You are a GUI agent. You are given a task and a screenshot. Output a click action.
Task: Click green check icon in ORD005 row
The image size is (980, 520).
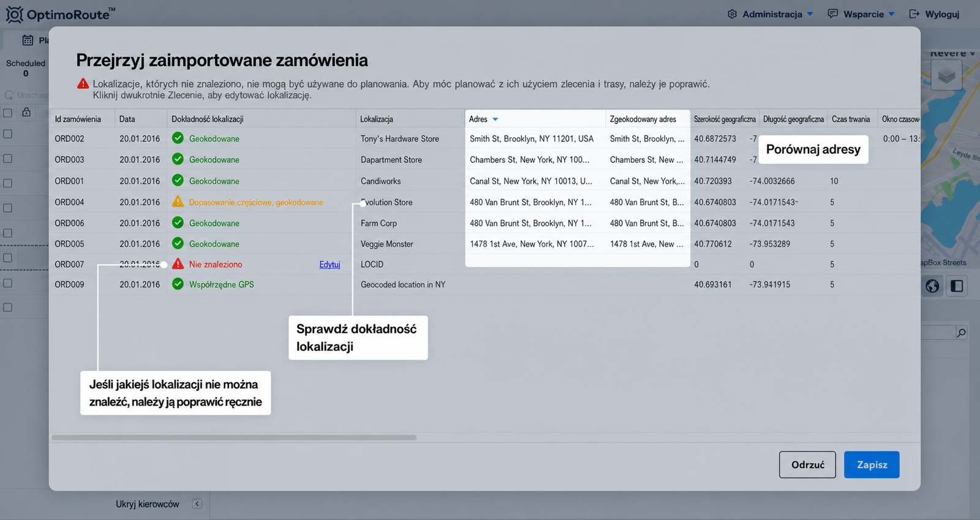coord(178,244)
